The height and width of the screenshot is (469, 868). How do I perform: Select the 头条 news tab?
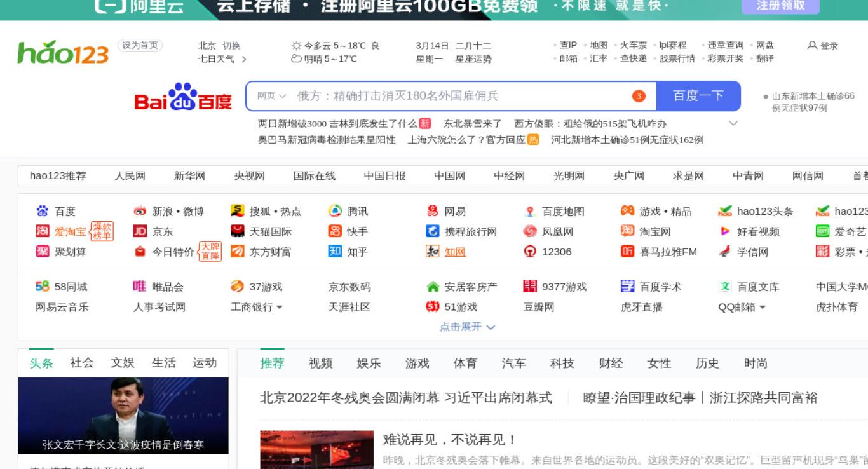point(41,363)
